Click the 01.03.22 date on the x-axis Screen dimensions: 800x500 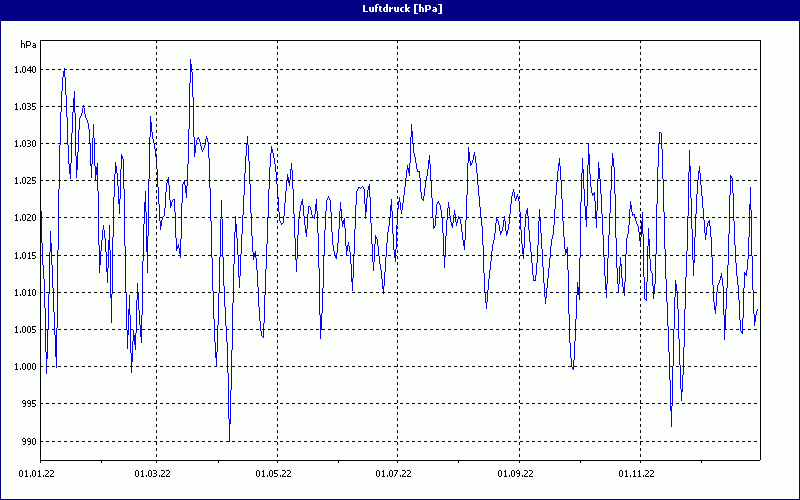pos(153,471)
